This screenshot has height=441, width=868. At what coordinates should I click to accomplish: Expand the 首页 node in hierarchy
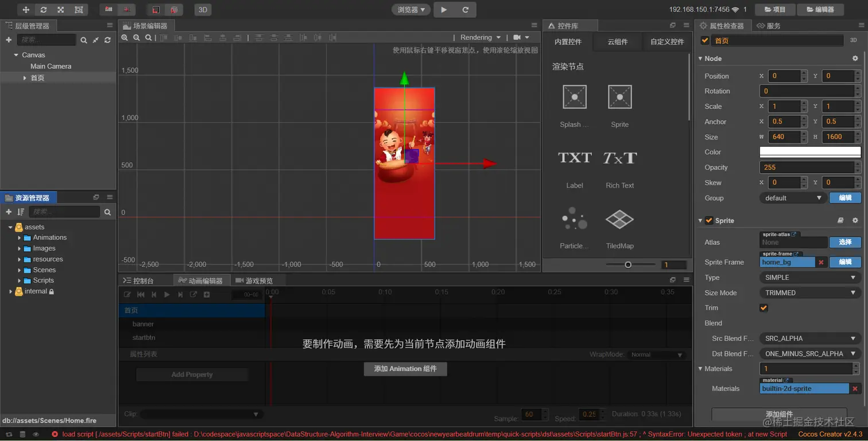(25, 78)
